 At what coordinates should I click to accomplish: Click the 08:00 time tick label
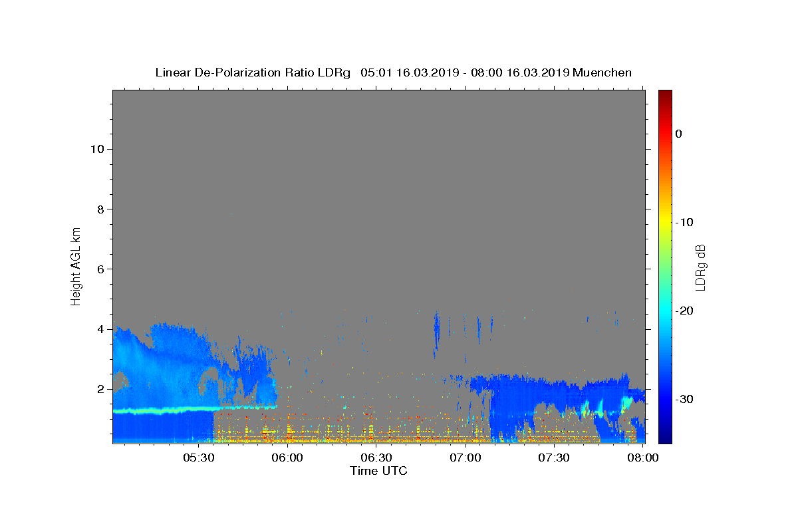(x=643, y=458)
